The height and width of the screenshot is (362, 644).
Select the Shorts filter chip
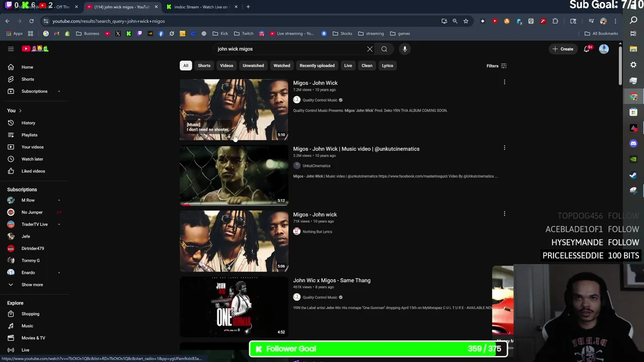click(x=204, y=65)
